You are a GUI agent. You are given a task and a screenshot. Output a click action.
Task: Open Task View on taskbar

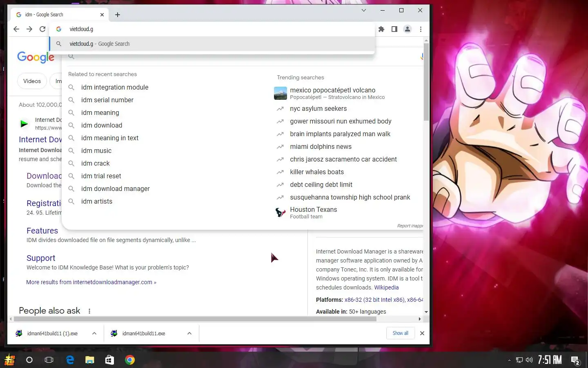coord(49,360)
